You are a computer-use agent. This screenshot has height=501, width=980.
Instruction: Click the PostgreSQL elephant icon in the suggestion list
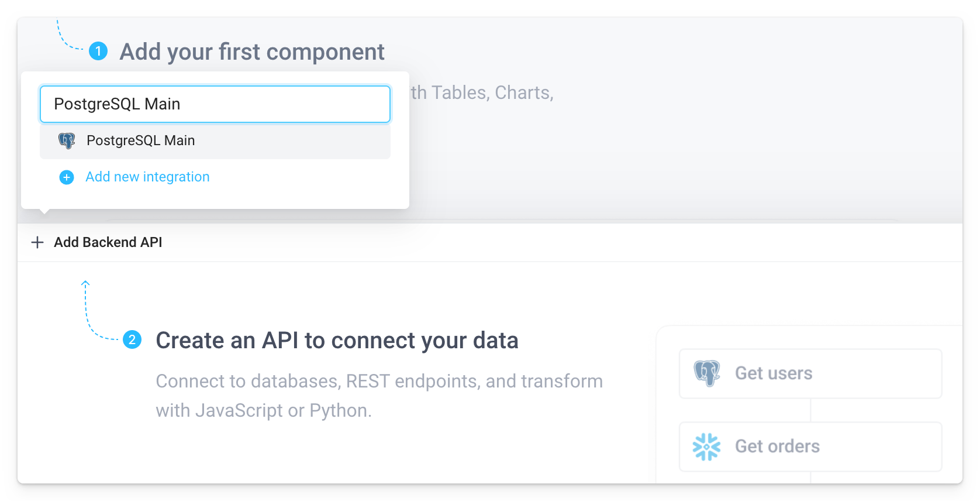click(67, 140)
